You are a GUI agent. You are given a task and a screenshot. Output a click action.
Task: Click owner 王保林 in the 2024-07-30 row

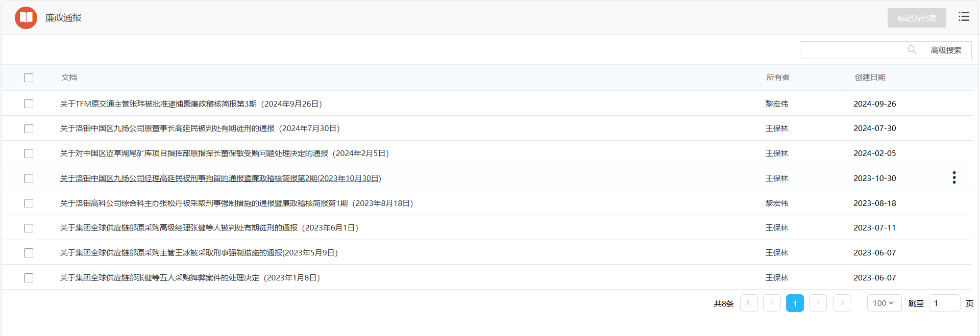tap(776, 128)
